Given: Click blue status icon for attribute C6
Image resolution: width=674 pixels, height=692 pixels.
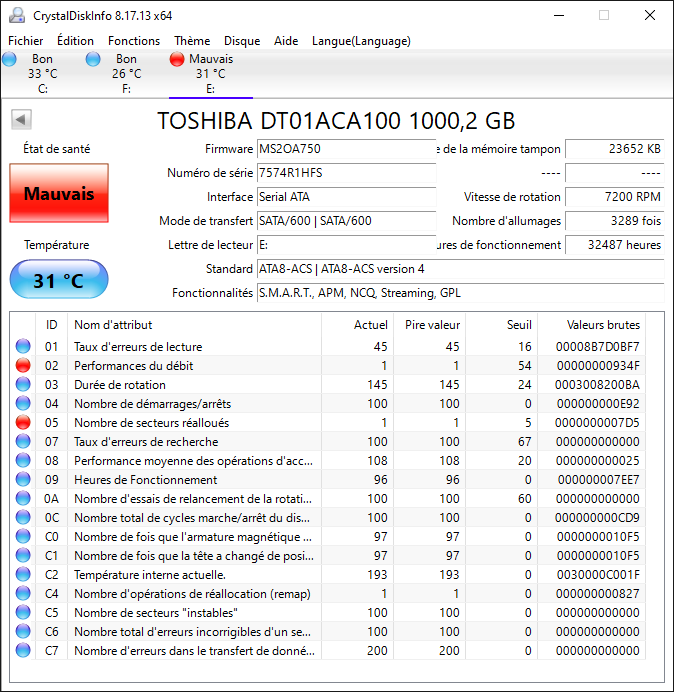Looking at the screenshot, I should coord(23,631).
